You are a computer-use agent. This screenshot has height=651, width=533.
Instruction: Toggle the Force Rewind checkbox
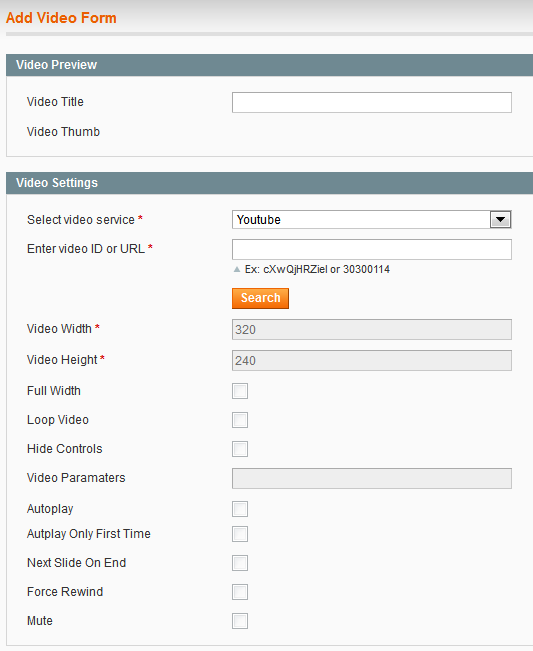(x=240, y=592)
